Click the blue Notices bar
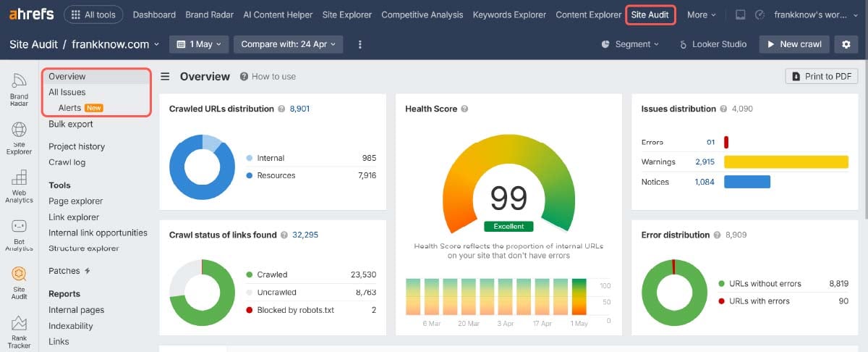Image resolution: width=868 pixels, height=352 pixels. click(x=747, y=182)
